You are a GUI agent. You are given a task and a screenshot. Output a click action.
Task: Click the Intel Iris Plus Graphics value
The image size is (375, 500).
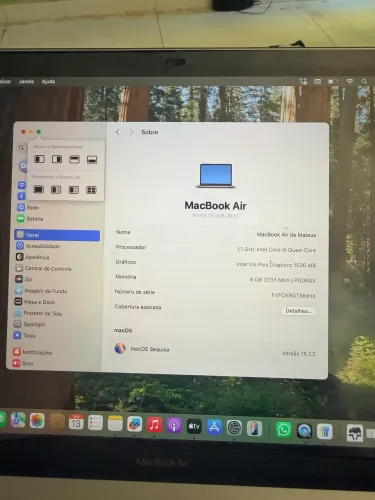point(276,265)
